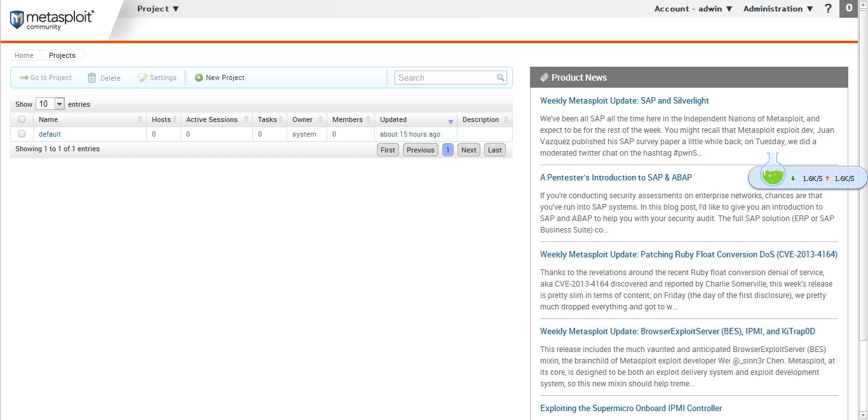Sort by Active Sessions column
The image size is (868, 420).
click(217, 119)
